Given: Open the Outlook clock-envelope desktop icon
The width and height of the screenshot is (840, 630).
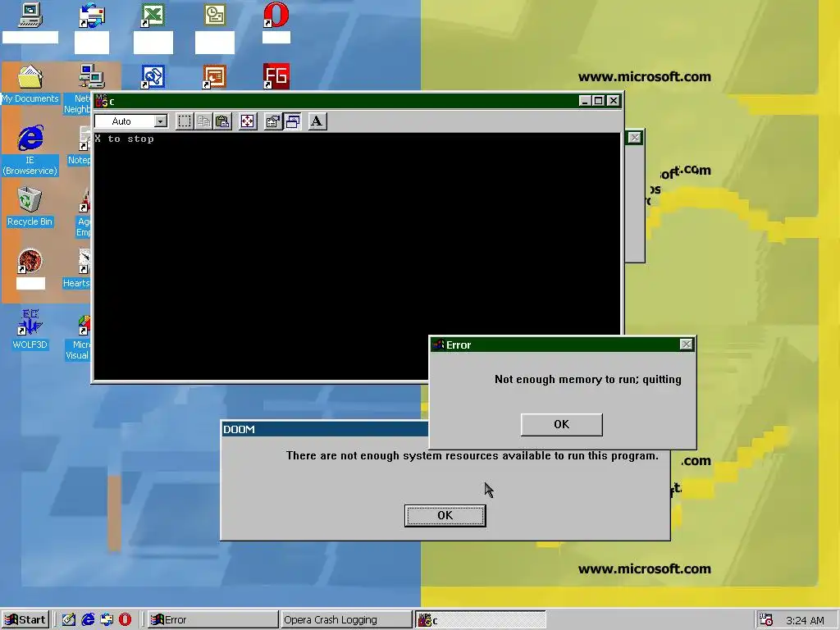Looking at the screenshot, I should click(215, 15).
